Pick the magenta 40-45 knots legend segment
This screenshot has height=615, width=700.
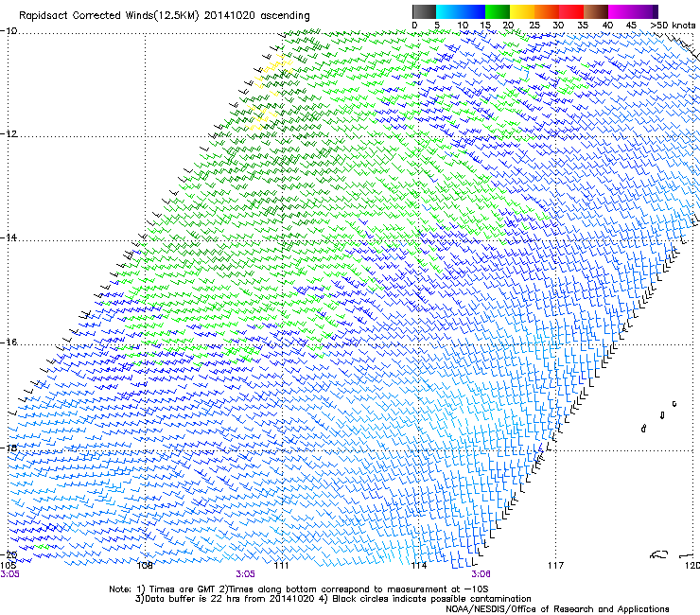621,11
